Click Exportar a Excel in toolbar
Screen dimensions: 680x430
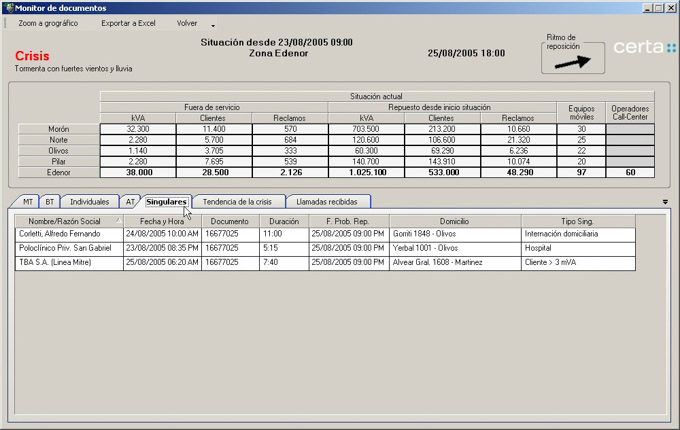tap(128, 23)
